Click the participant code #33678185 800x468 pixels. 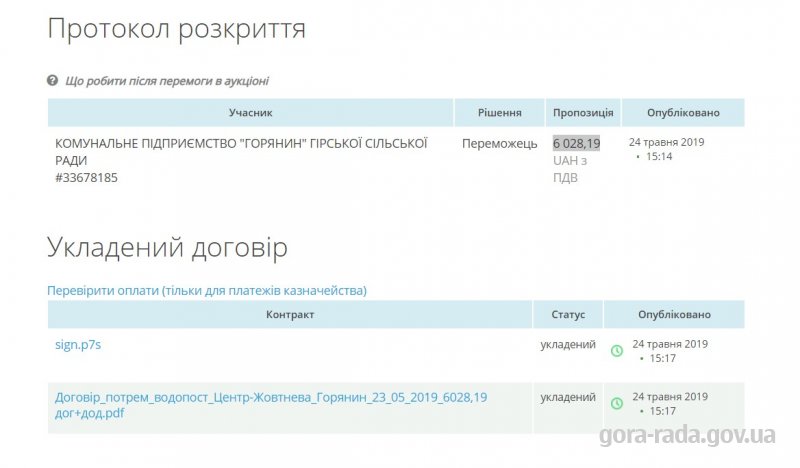tap(86, 178)
